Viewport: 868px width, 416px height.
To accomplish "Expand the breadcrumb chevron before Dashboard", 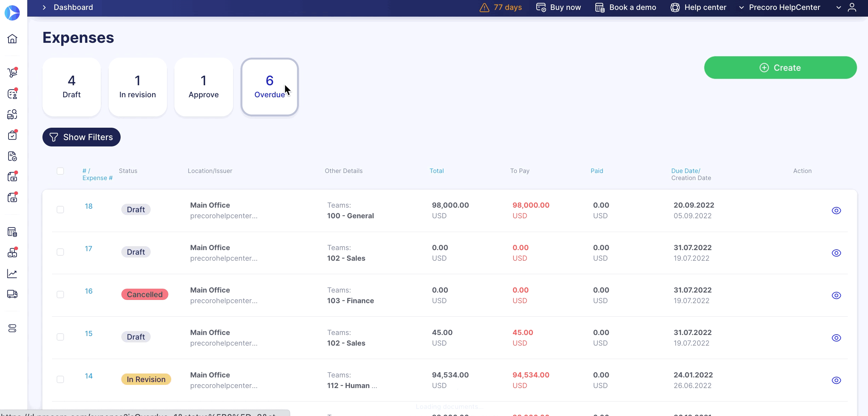I will (44, 7).
